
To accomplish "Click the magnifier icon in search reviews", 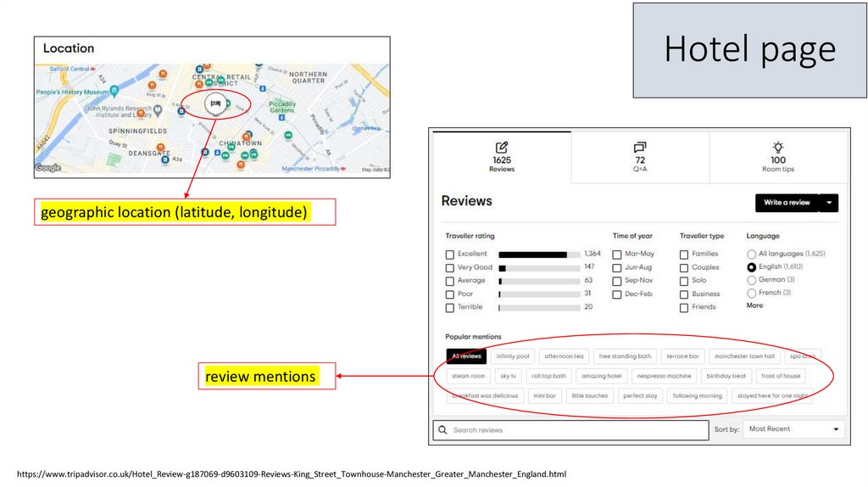I will [x=442, y=430].
